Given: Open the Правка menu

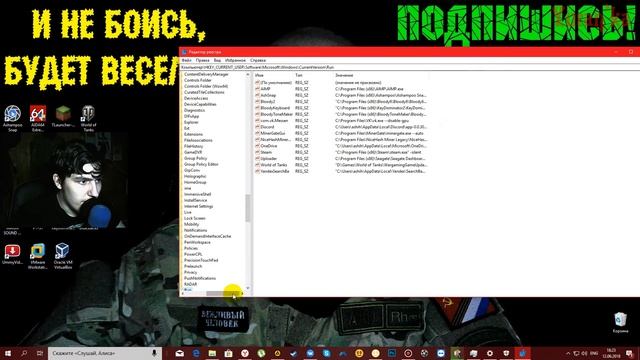Looking at the screenshot, I should pyautogui.click(x=202, y=60).
